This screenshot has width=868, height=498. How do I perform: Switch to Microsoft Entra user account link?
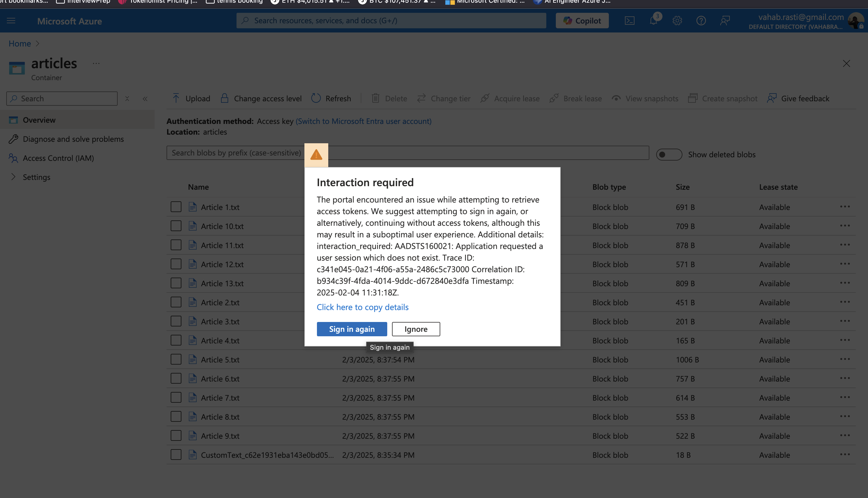coord(363,121)
